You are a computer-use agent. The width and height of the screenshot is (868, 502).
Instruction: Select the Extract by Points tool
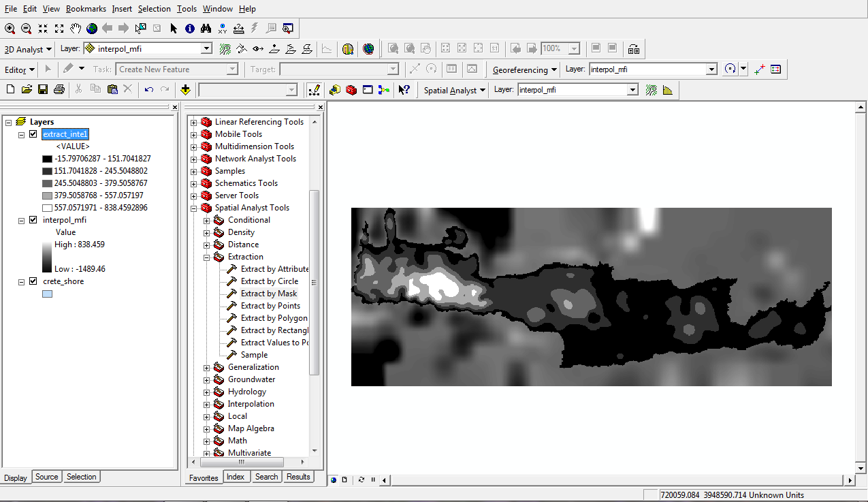point(270,306)
